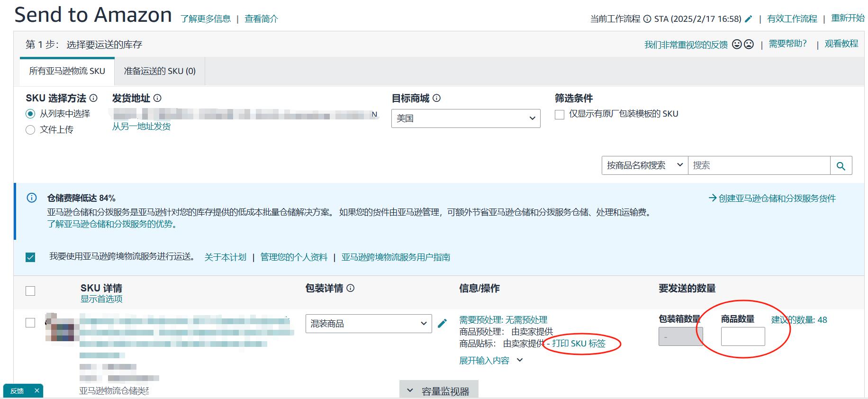Click the 仓储费降低达 84% heading

tap(81, 198)
